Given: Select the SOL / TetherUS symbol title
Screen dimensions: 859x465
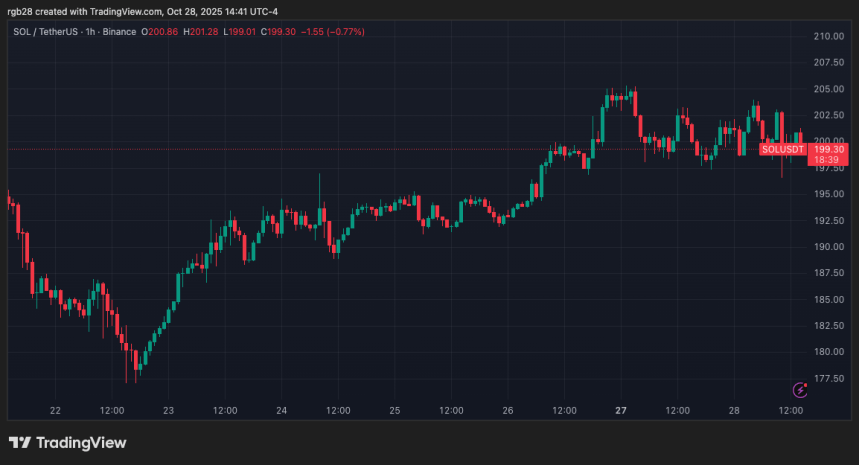Looking at the screenshot, I should [48, 32].
